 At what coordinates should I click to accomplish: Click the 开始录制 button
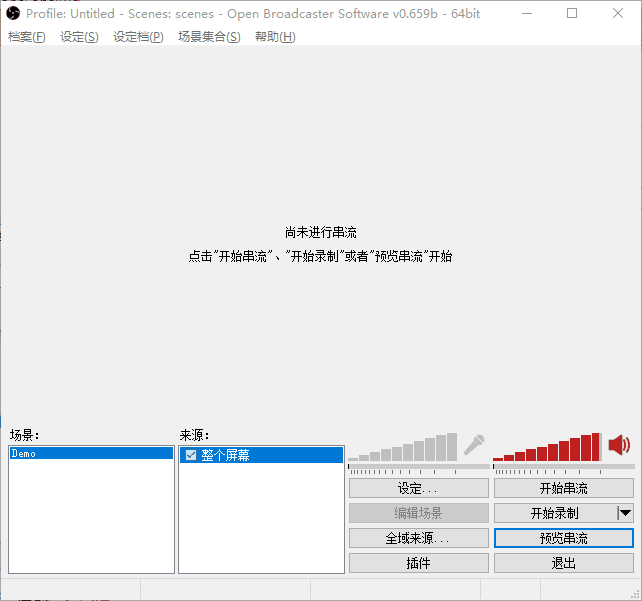[x=555, y=513]
